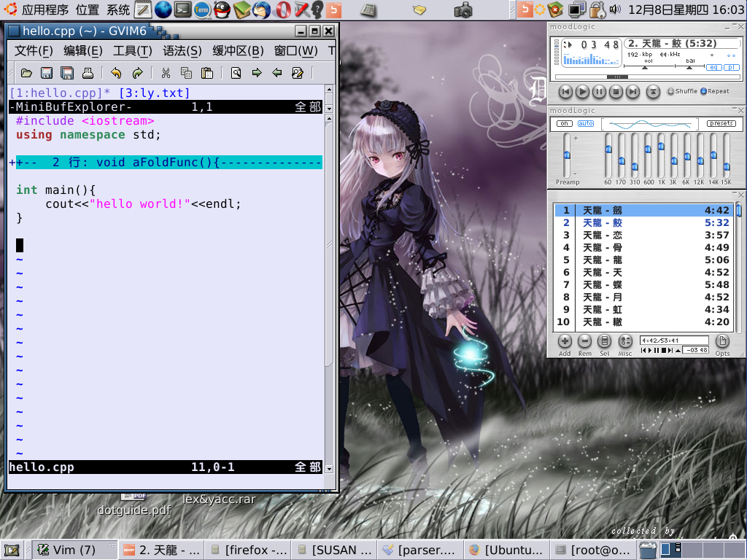Image resolution: width=747 pixels, height=560 pixels.
Task: Click Vim (7) taskbar button
Action: pyautogui.click(x=75, y=550)
